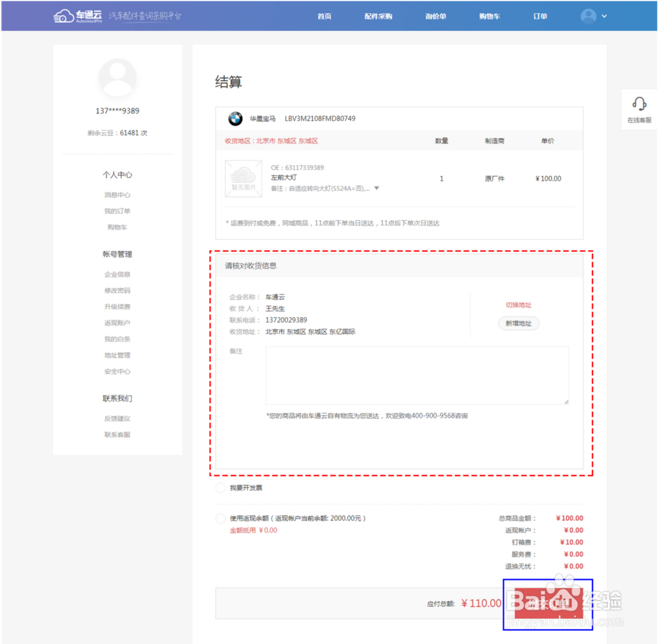Click VIN text LBV3M2108FMD80749
The width and height of the screenshot is (659, 644).
[320, 119]
